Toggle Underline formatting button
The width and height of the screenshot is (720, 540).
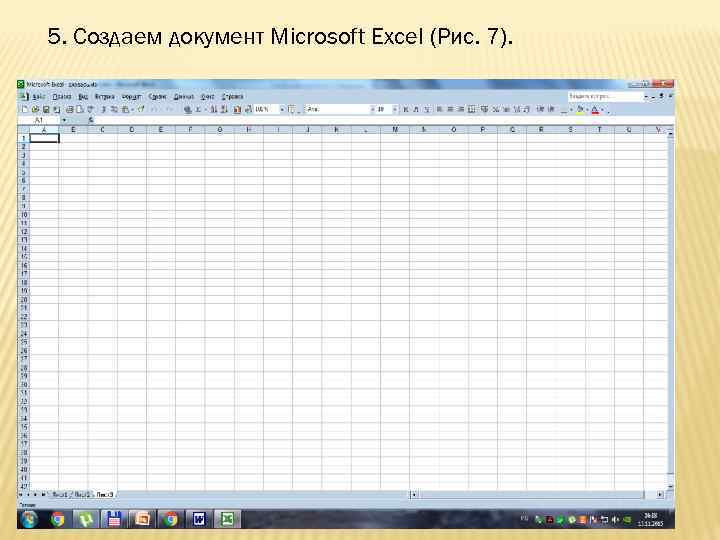pyautogui.click(x=427, y=109)
